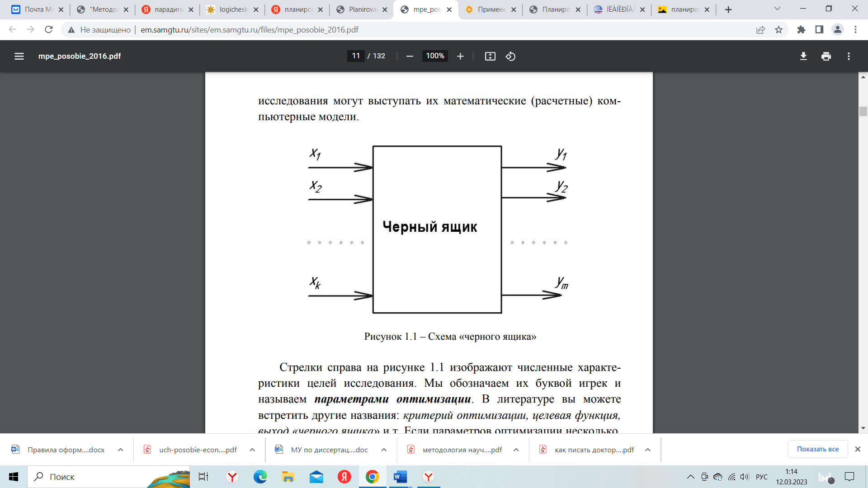This screenshot has width=868, height=488.
Task: Expand options for 'uch-posobie-econ....pdf' download
Action: click(x=252, y=450)
